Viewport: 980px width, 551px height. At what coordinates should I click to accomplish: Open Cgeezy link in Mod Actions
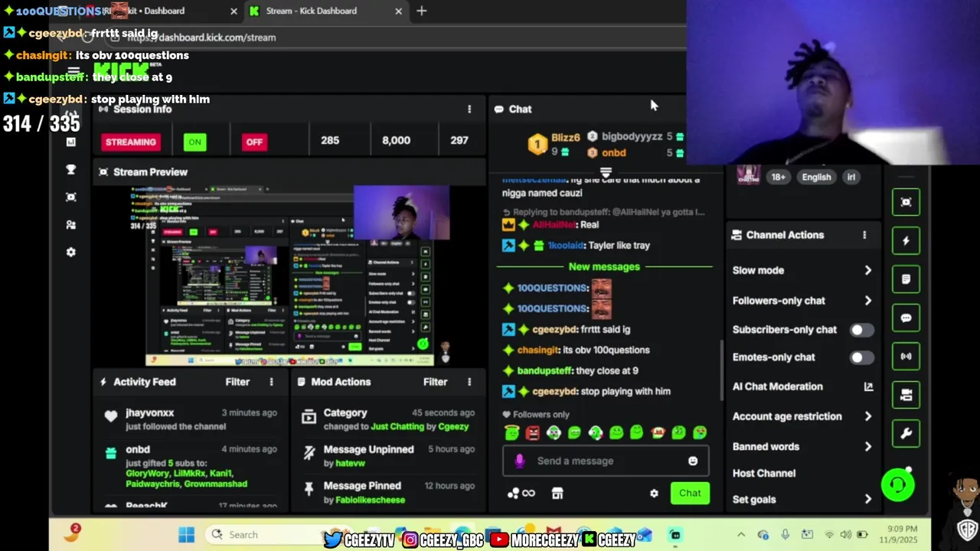(453, 426)
